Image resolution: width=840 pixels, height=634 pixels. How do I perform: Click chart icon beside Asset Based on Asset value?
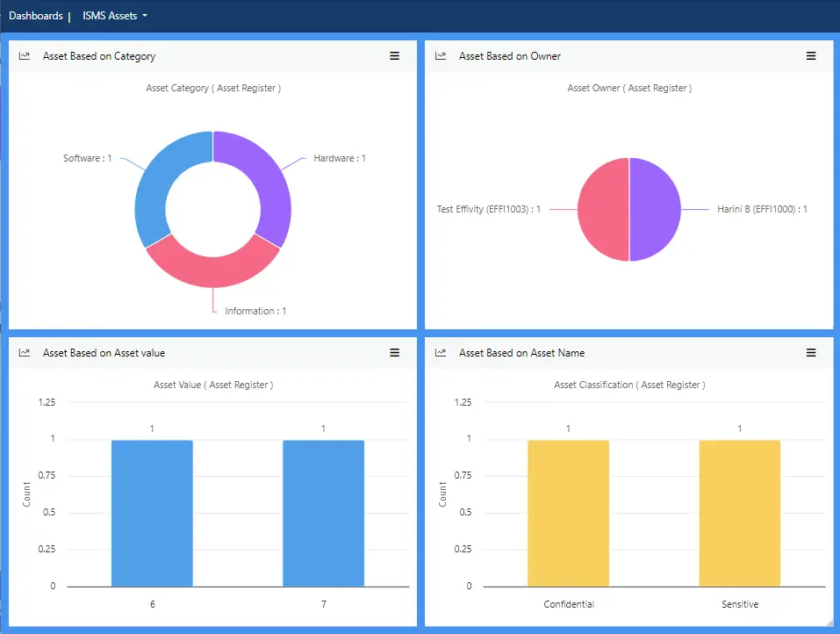[25, 353]
